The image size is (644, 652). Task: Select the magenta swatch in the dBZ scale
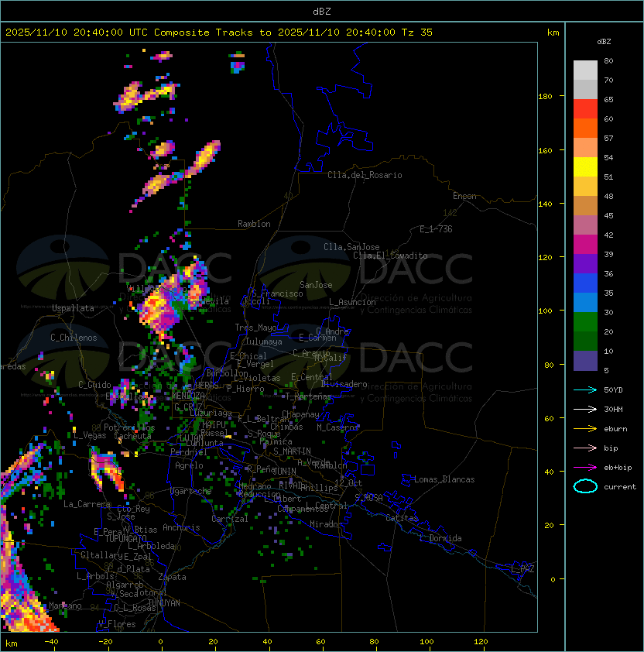[585, 245]
